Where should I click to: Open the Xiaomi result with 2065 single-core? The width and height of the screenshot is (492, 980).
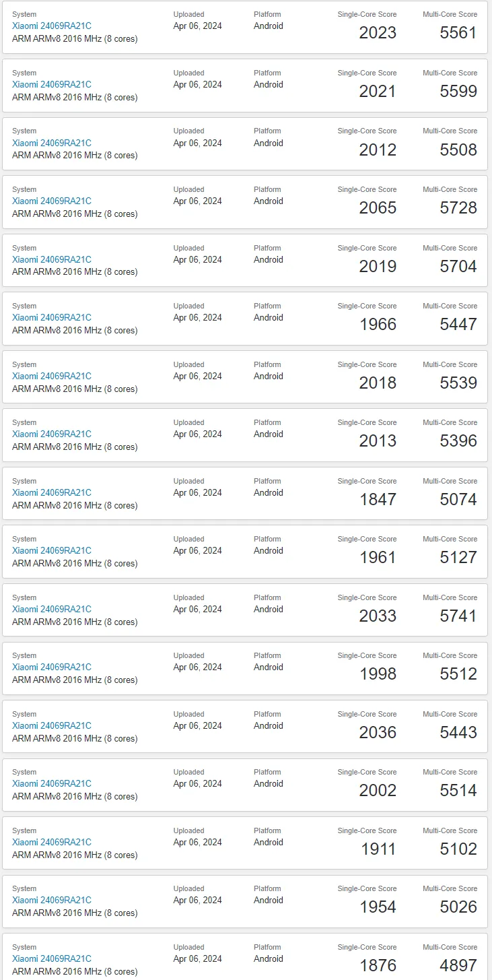click(52, 201)
